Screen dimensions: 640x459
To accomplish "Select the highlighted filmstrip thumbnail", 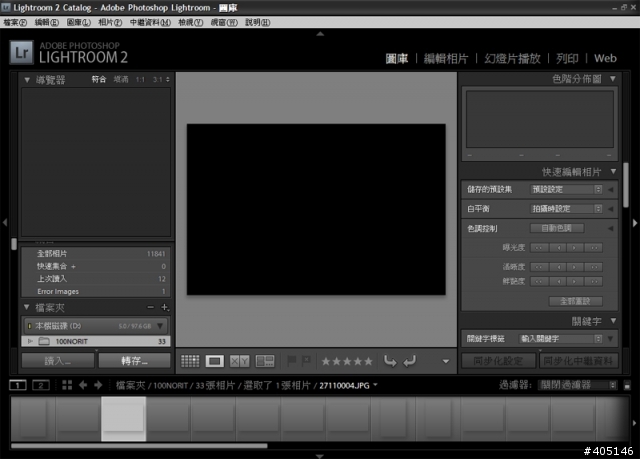I will [x=124, y=419].
